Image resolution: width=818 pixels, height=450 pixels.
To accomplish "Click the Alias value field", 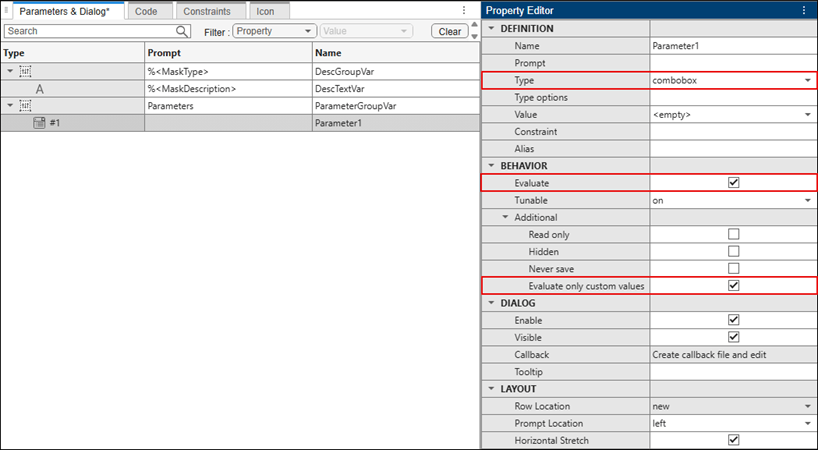I will click(733, 149).
